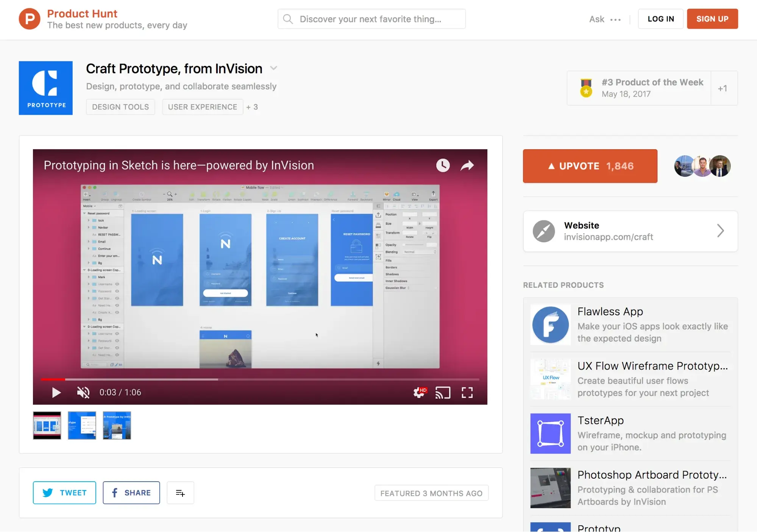Click the Flawless App title
Image resolution: width=757 pixels, height=532 pixels.
pyautogui.click(x=610, y=312)
